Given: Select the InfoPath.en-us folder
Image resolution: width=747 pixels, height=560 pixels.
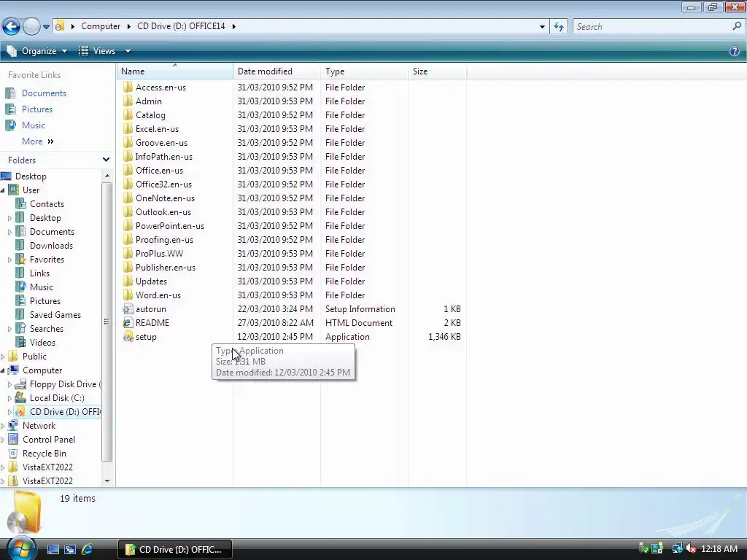Looking at the screenshot, I should pyautogui.click(x=164, y=157).
